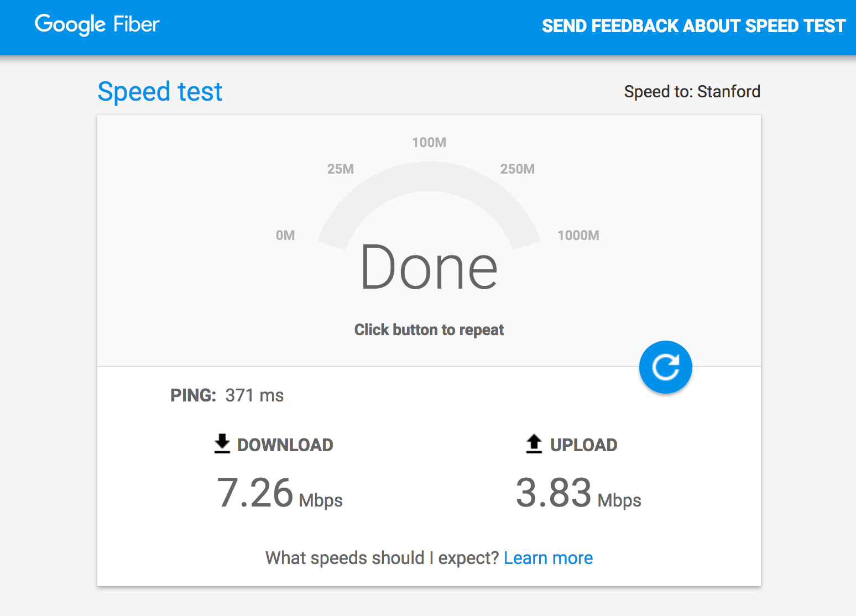The height and width of the screenshot is (616, 856).
Task: Click the download arrow icon
Action: [x=222, y=444]
